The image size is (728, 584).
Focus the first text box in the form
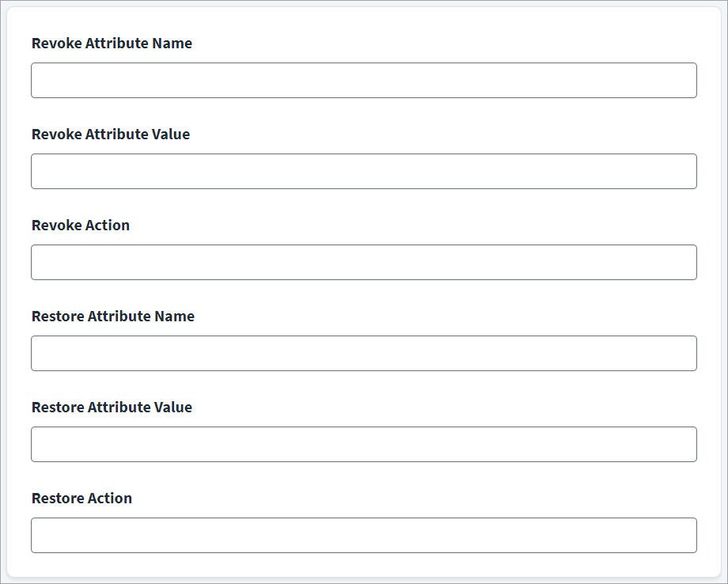(364, 80)
